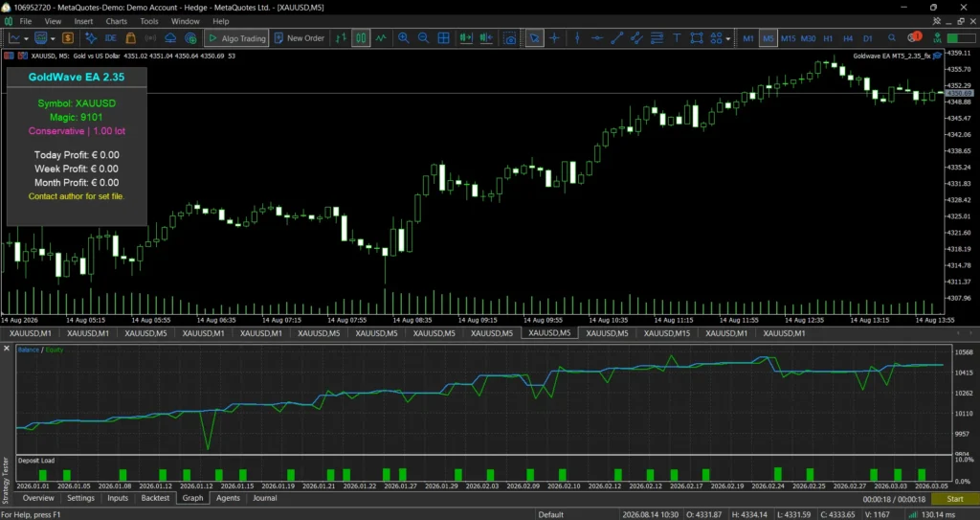Switch timeframe to H1
The width and height of the screenshot is (980, 520).
tap(828, 38)
